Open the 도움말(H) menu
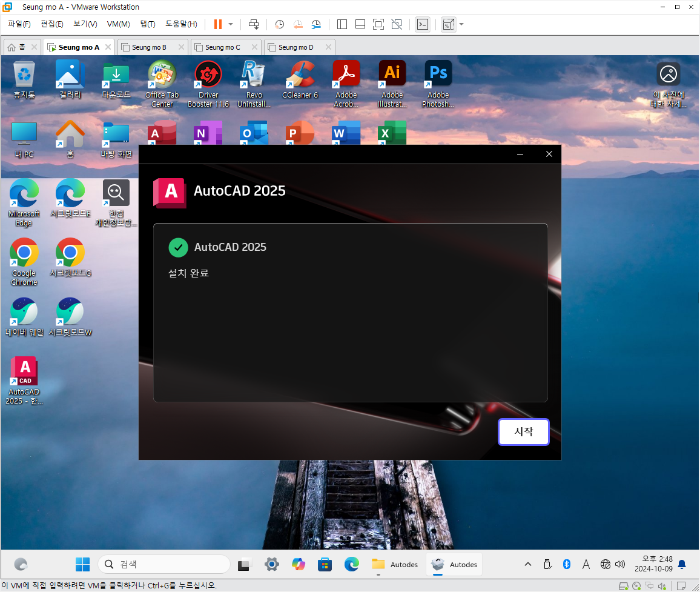Image resolution: width=700 pixels, height=592 pixels. point(181,24)
